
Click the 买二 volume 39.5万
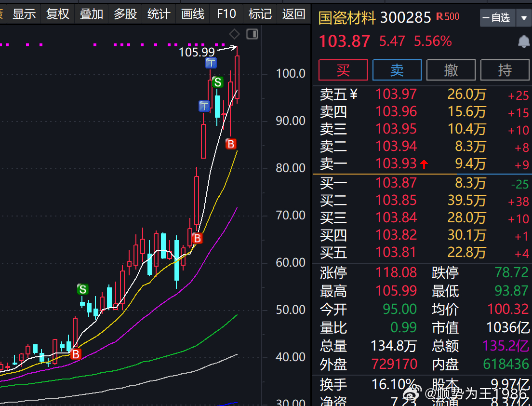(467, 200)
